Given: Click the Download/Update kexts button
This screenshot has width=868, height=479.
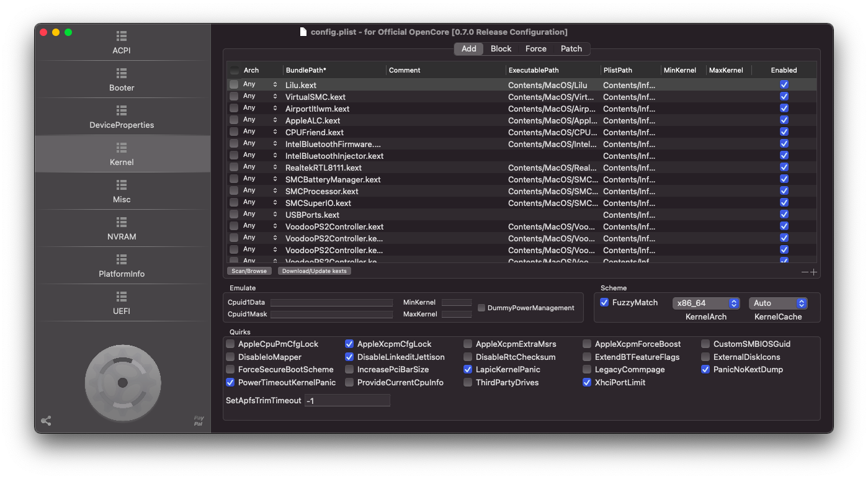Looking at the screenshot, I should point(315,271).
